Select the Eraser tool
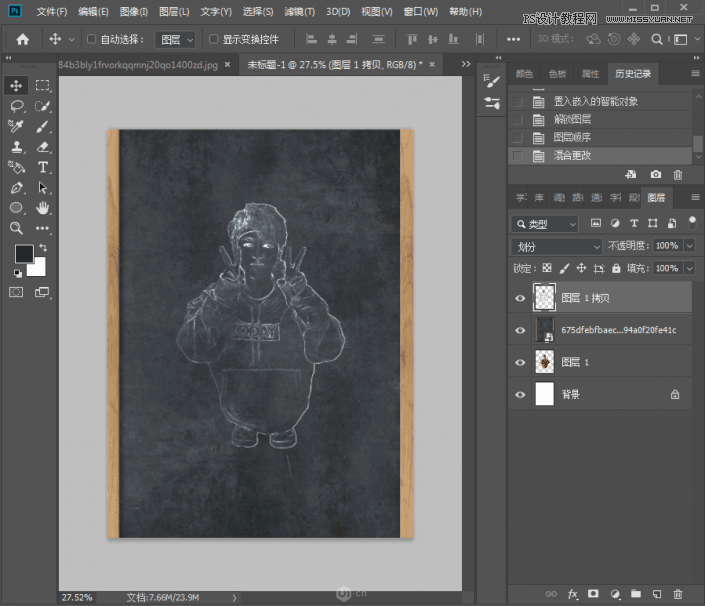Image resolution: width=705 pixels, height=606 pixels. click(x=42, y=147)
